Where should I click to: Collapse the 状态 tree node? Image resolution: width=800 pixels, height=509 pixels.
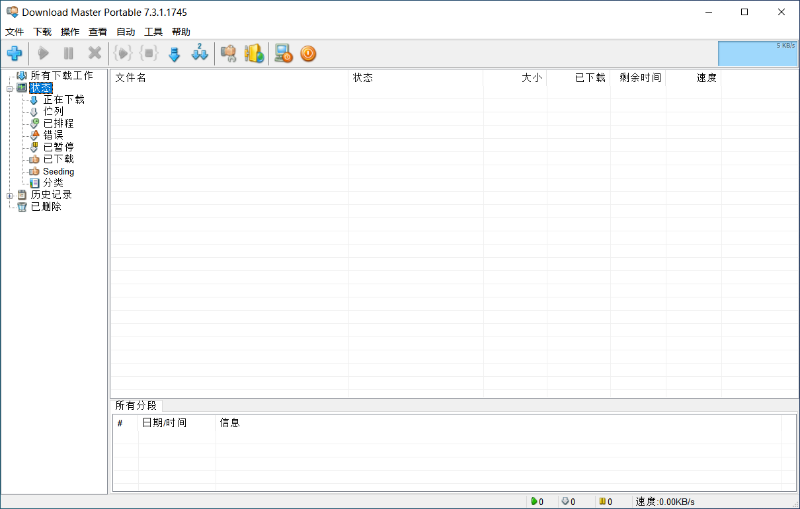pyautogui.click(x=9, y=88)
